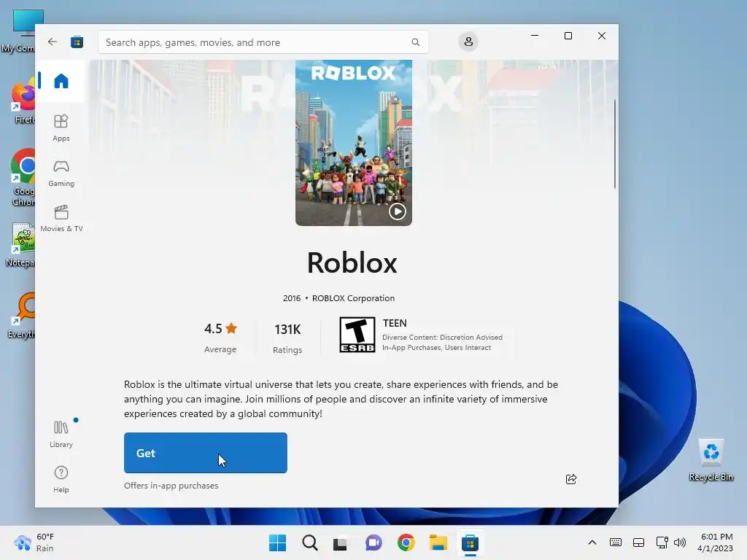Image resolution: width=747 pixels, height=560 pixels.
Task: Click the search magnifier icon
Action: coord(415,42)
